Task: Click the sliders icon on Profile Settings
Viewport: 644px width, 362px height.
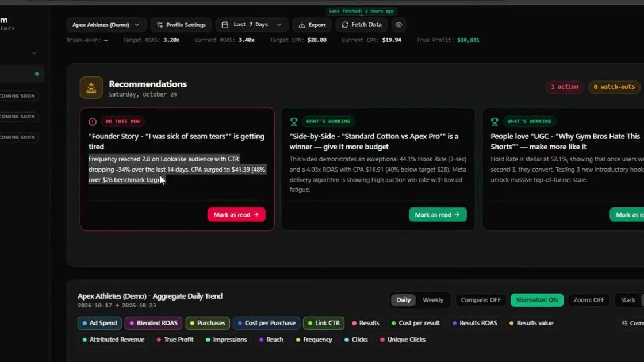Action: (x=160, y=25)
